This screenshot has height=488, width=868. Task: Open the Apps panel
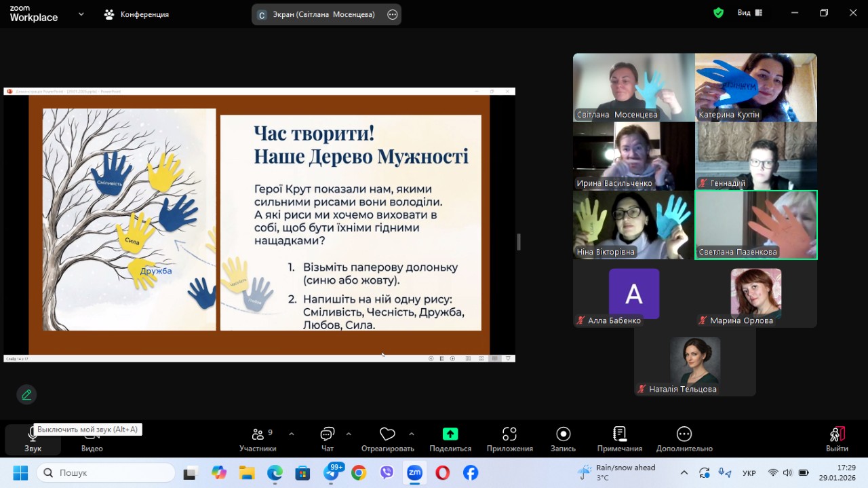[x=509, y=439]
